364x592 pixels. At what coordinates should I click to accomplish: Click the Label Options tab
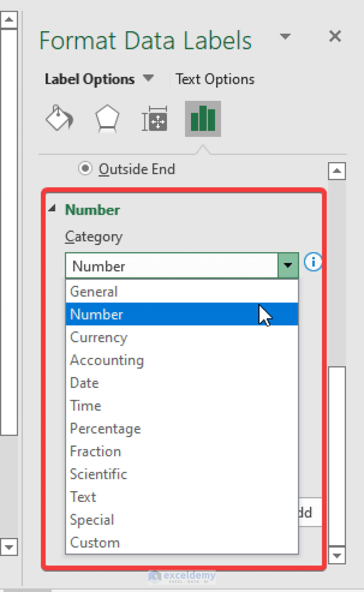pyautogui.click(x=89, y=79)
